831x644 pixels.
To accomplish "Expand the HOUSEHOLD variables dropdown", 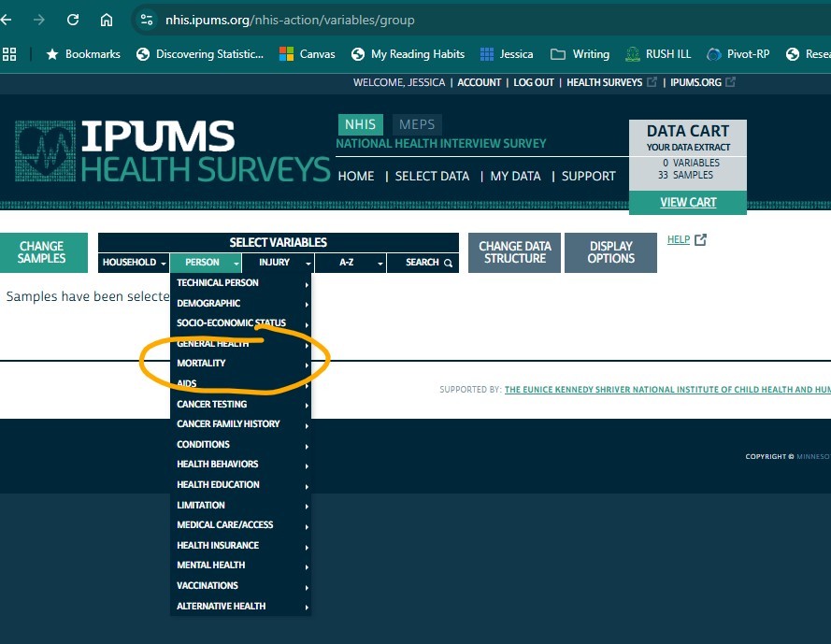I will point(134,263).
